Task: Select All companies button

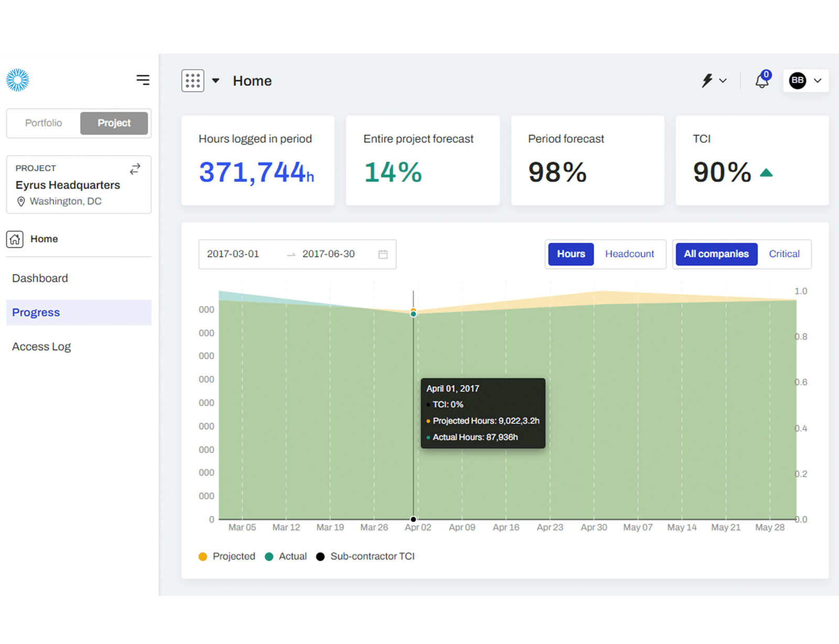Action: 716,254
